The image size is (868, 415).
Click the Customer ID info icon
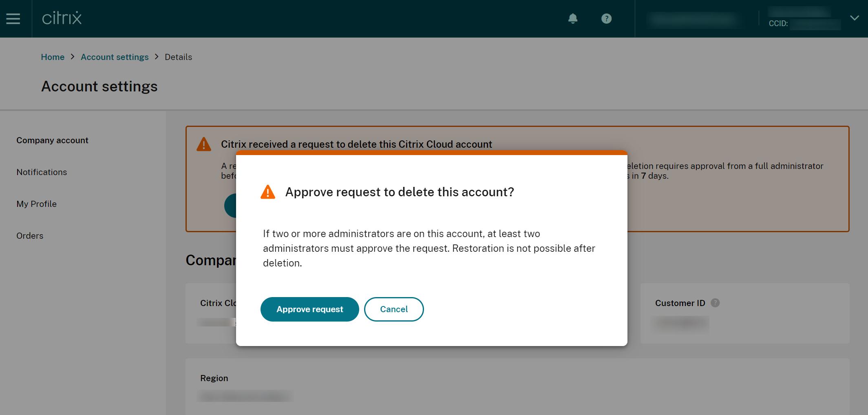[715, 303]
